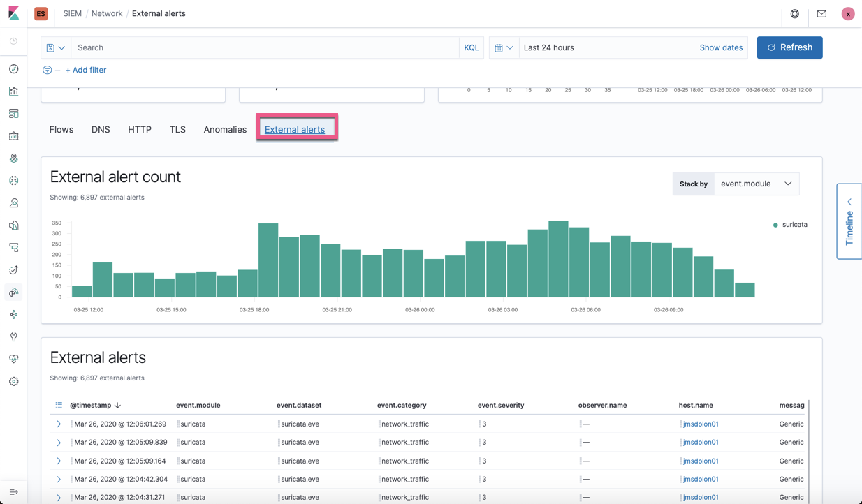The image size is (862, 504).
Task: Open Metrics from the sidebar
Action: (13, 203)
